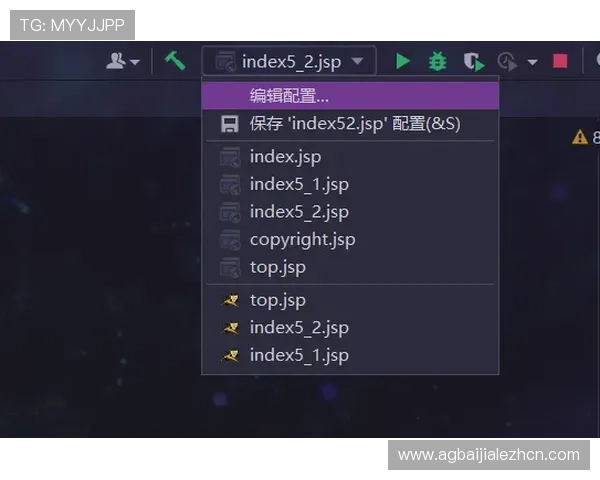
Task: Choose 编辑配置... from the menu
Action: tap(289, 96)
